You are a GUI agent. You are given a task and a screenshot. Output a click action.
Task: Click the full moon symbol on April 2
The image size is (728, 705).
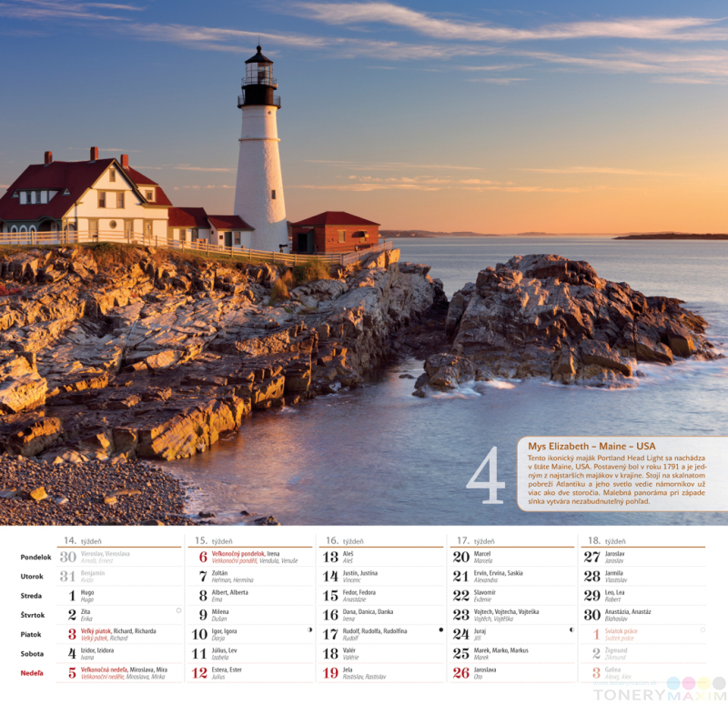click(178, 610)
